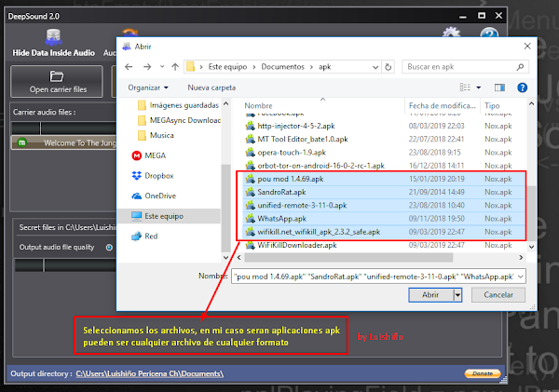Click the search magnifier icon

tap(520, 67)
